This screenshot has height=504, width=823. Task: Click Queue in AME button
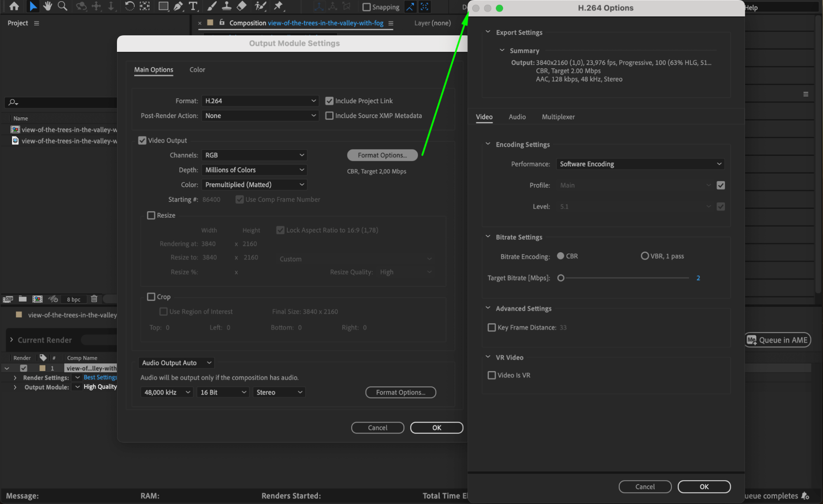(778, 340)
